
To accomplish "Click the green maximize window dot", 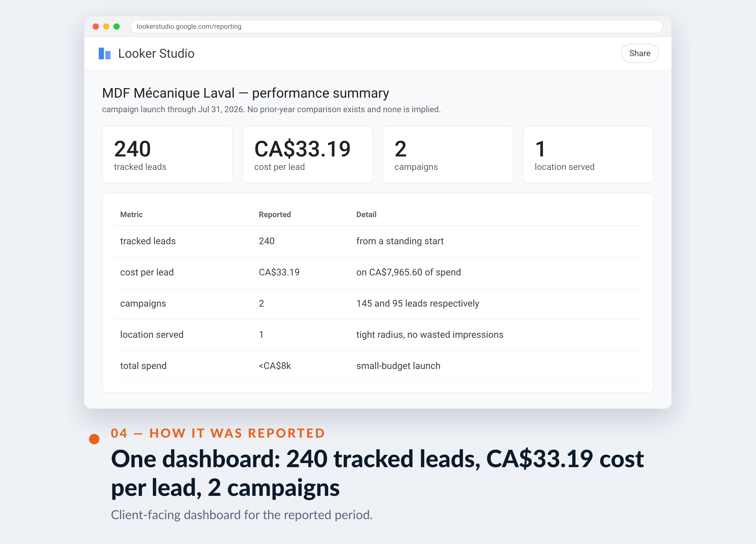I will click(x=116, y=26).
